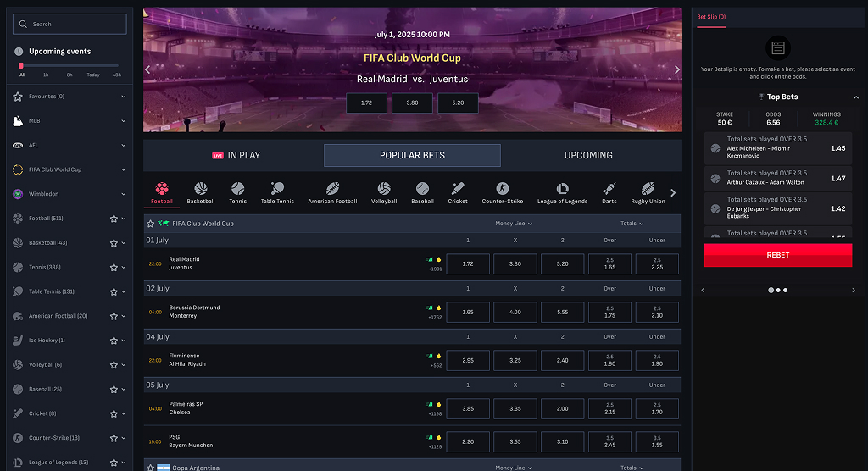Viewport: 868px width, 471px height.
Task: Click the American Football sport icon
Action: click(x=332, y=189)
